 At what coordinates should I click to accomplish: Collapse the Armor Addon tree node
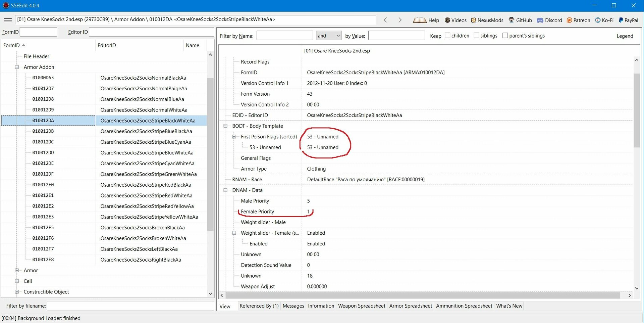click(x=17, y=67)
